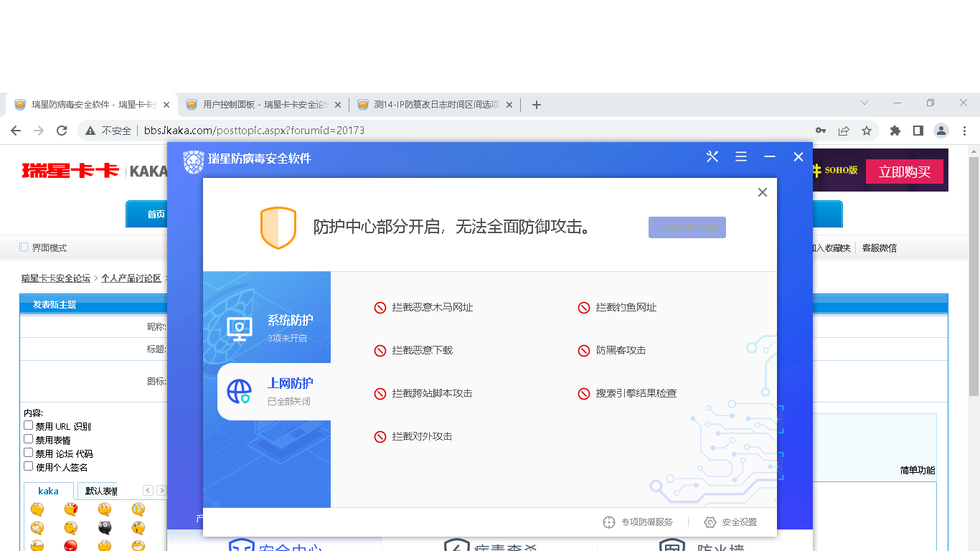This screenshot has height=551, width=980.
Task: Close the 瑞星防病毒安全软件 Chrome tab
Action: [166, 105]
